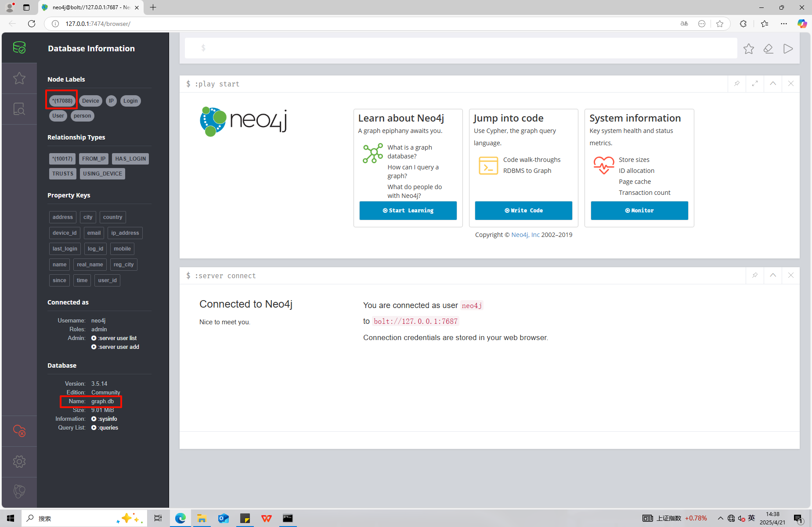Click the device_id property key

point(65,233)
